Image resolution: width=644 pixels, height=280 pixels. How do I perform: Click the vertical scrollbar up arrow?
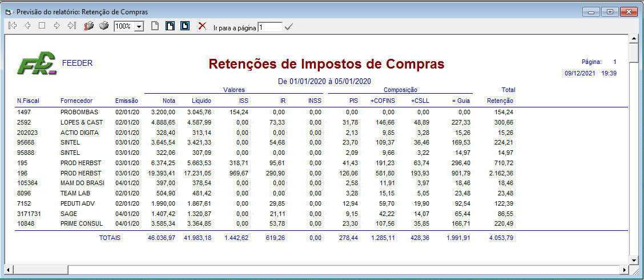pyautogui.click(x=633, y=38)
